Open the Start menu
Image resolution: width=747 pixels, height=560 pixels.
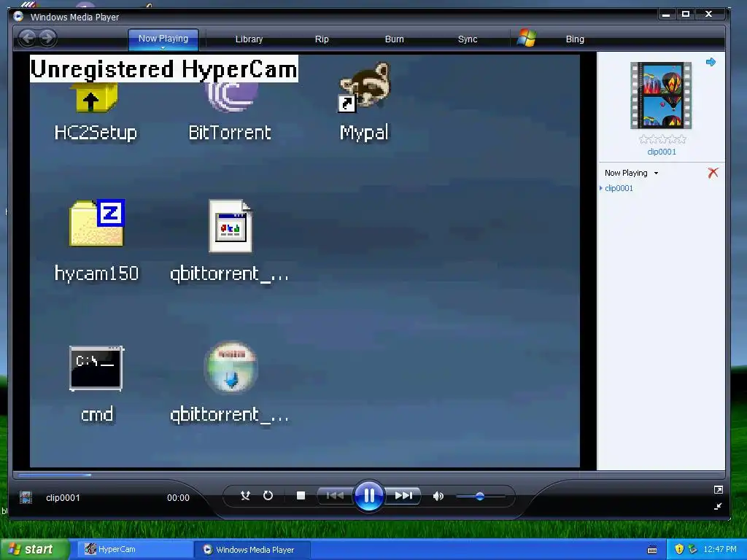[34, 549]
